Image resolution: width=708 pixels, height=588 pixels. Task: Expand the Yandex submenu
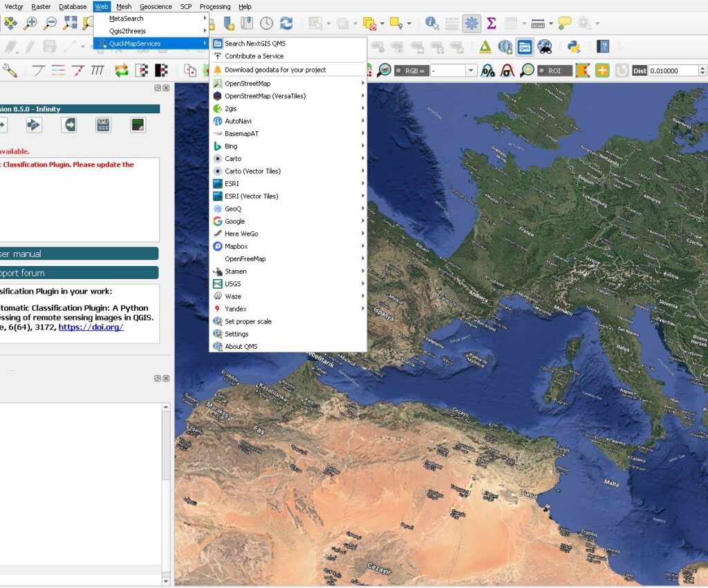coord(288,309)
